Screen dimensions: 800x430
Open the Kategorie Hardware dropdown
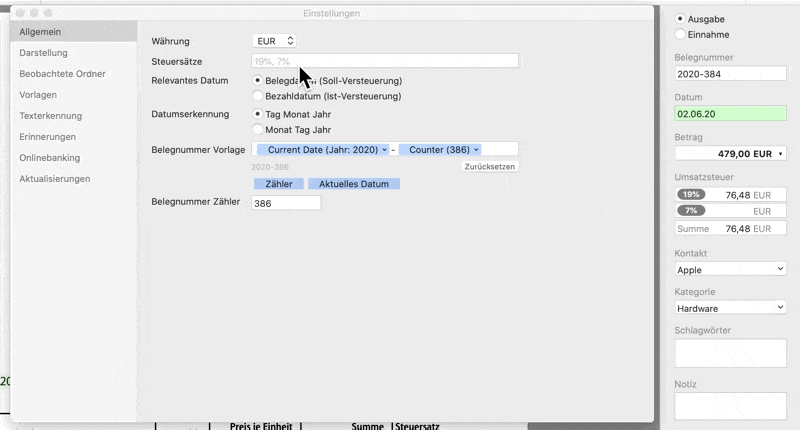730,308
